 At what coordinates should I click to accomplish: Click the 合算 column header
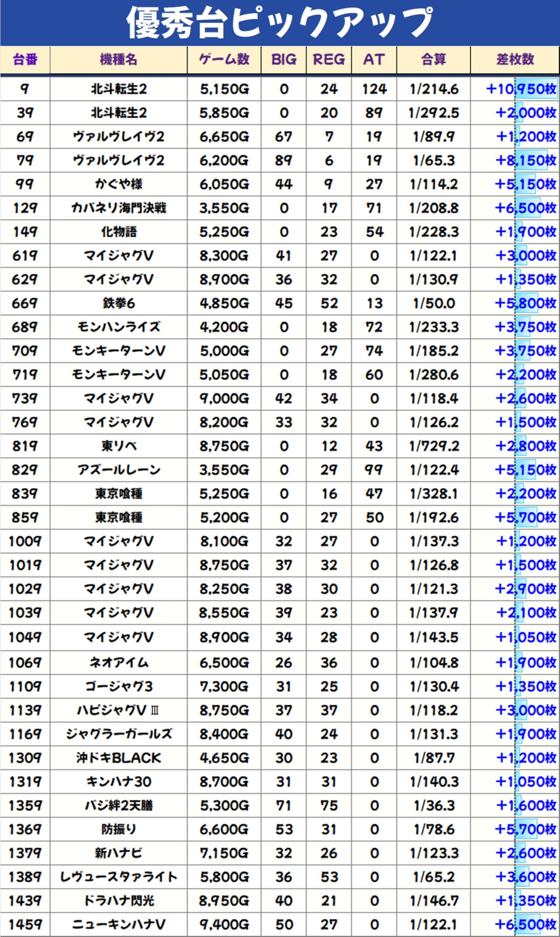(x=433, y=60)
